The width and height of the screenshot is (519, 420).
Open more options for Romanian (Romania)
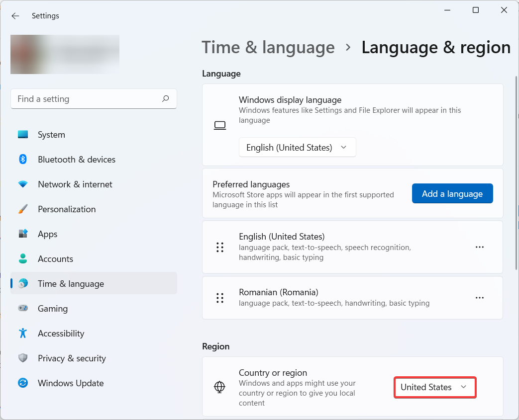479,298
